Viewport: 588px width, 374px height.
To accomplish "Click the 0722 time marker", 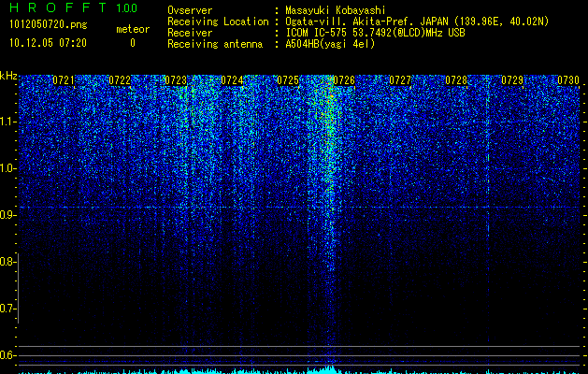I will pos(120,80).
